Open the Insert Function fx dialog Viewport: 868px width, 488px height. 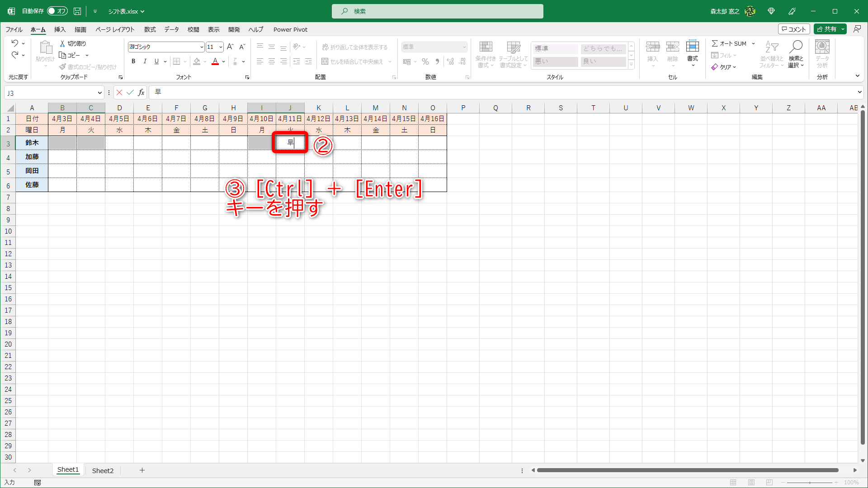[x=142, y=93]
